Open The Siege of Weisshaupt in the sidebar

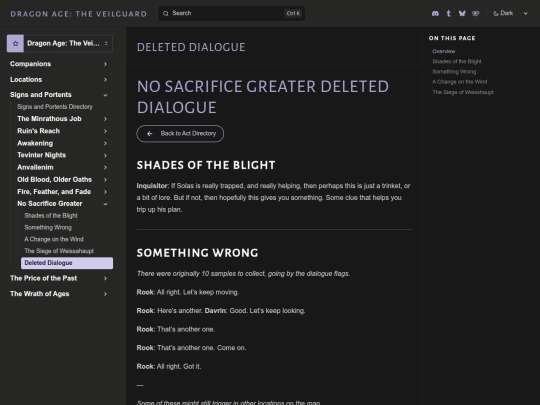coord(59,251)
